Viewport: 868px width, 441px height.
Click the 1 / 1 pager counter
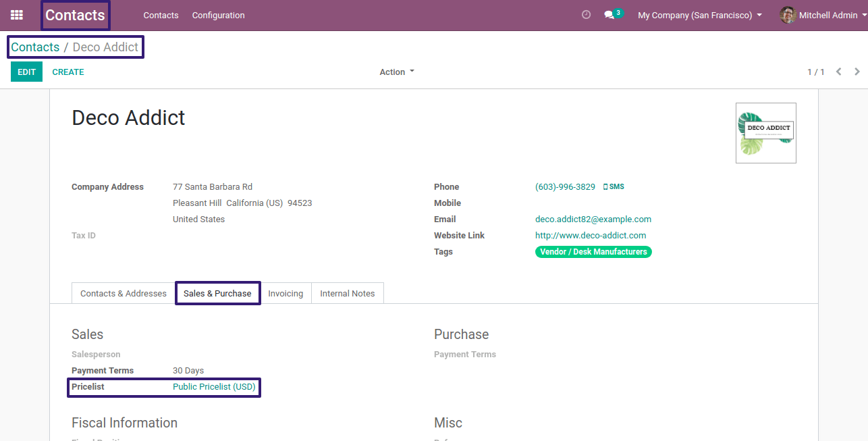tap(816, 72)
